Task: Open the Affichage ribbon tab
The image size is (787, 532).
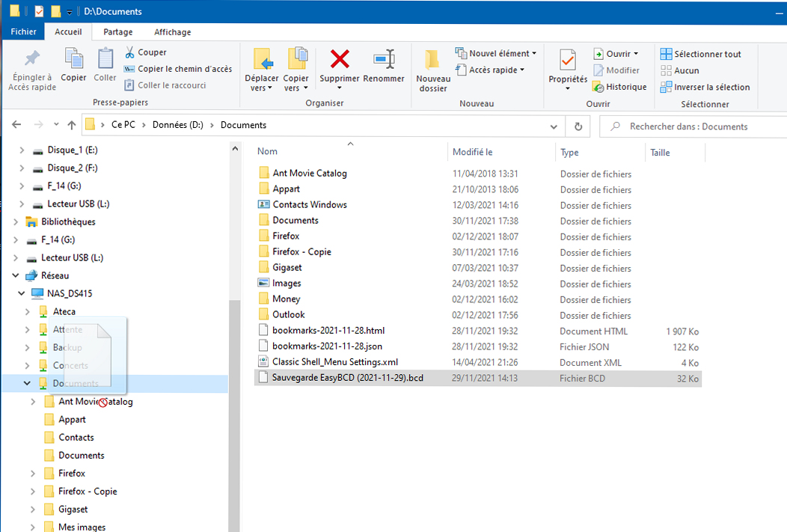Action: [x=172, y=32]
